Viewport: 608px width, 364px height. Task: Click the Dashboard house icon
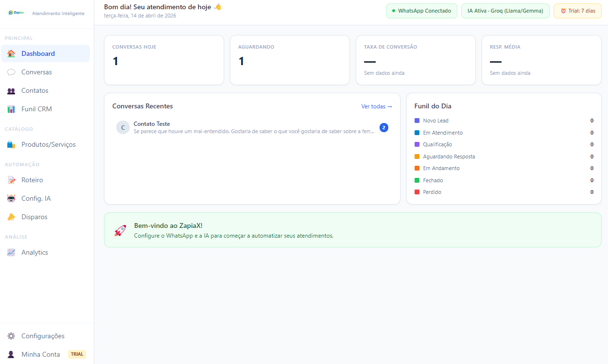click(x=11, y=53)
